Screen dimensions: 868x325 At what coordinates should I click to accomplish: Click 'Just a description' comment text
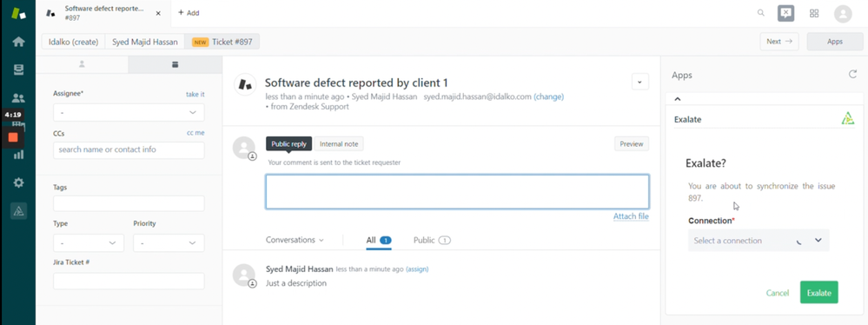296,283
